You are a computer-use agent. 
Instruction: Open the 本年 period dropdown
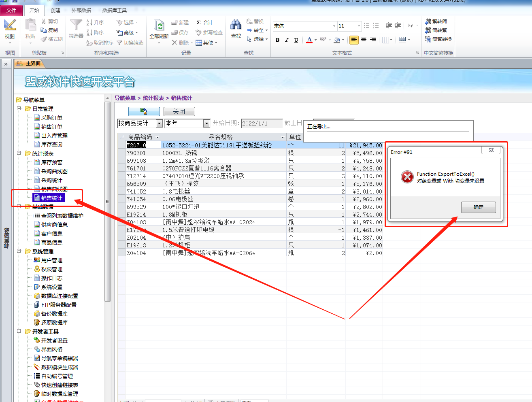coord(207,123)
